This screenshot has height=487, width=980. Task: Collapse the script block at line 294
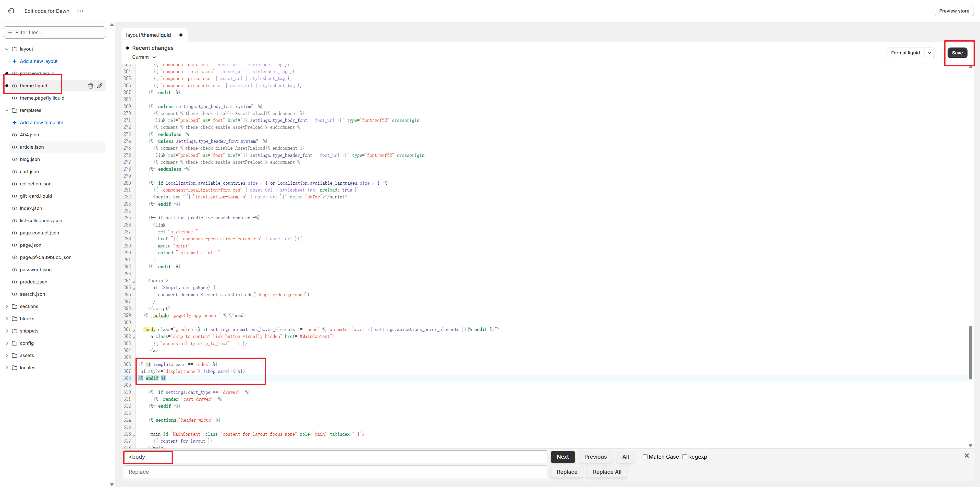[134, 282]
